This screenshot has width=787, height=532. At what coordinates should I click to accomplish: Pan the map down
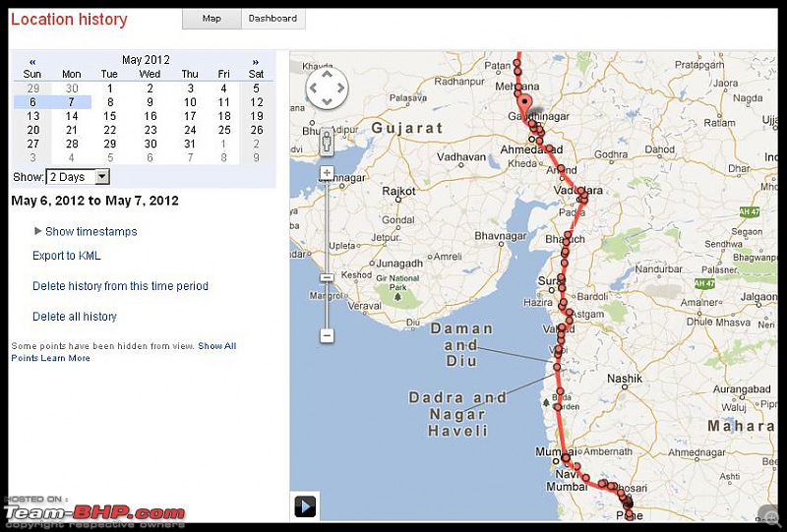pyautogui.click(x=327, y=102)
